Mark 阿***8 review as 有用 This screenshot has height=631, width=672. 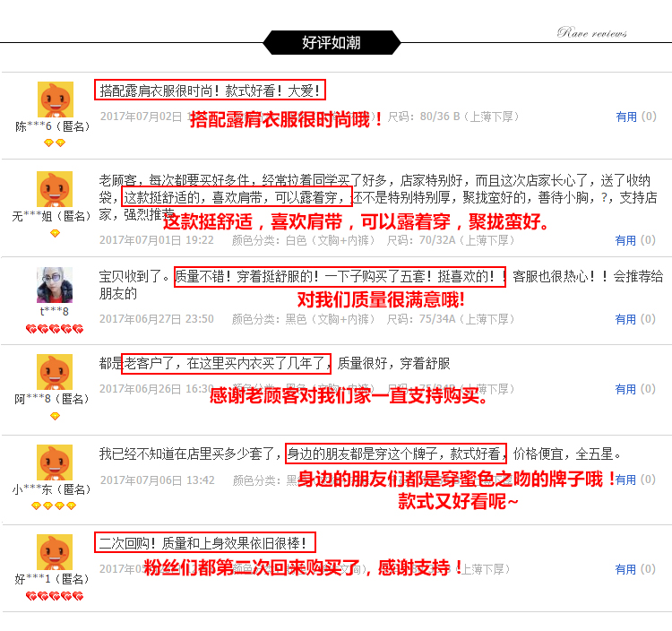pyautogui.click(x=635, y=389)
